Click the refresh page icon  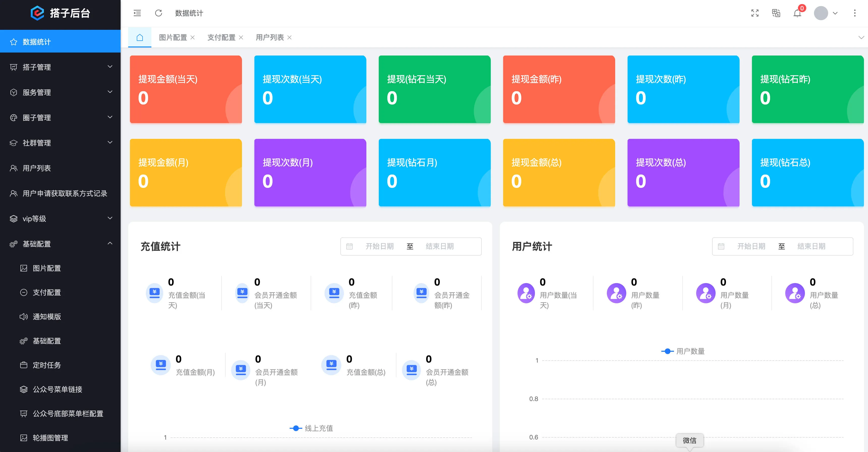click(158, 13)
